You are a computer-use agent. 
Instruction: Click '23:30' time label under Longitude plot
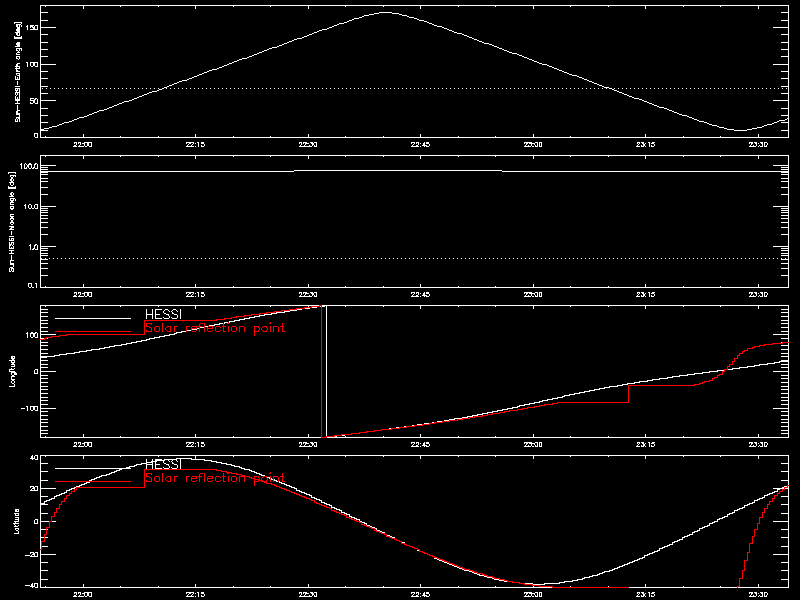pos(758,444)
